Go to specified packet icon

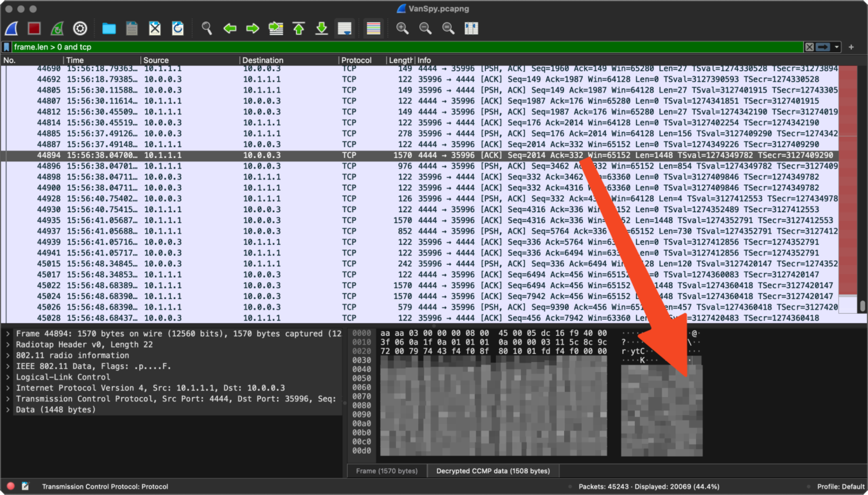276,28
